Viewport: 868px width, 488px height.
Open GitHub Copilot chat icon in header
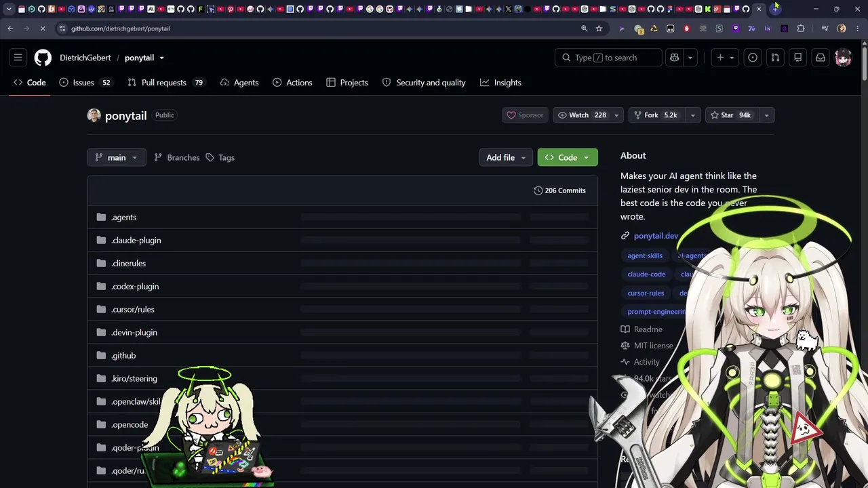pyautogui.click(x=674, y=58)
